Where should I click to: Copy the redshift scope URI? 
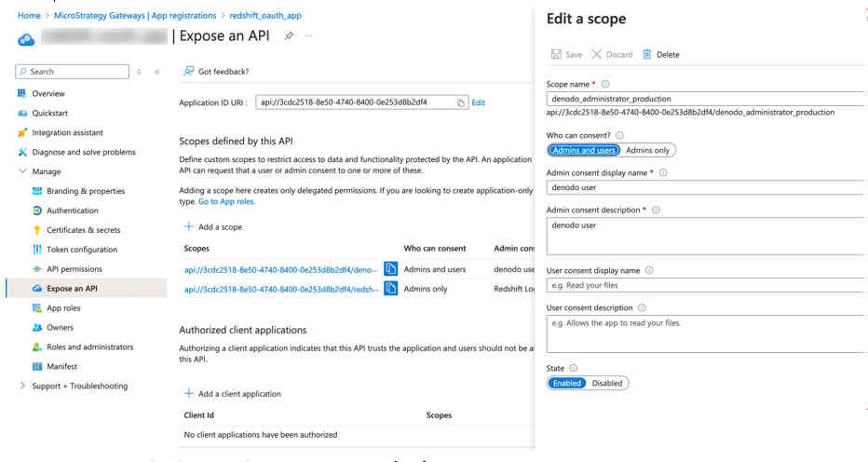(x=391, y=289)
